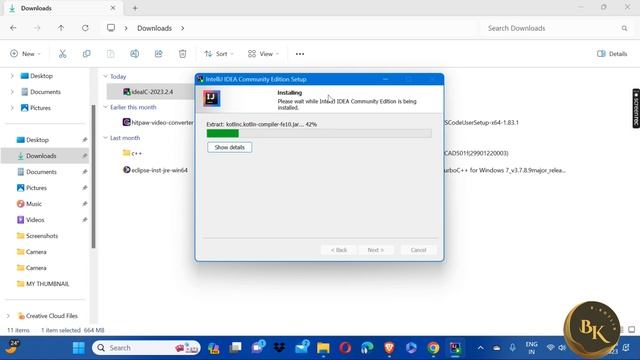Open Opera browser from taskbar
This screenshot has width=640, height=360.
(345, 348)
